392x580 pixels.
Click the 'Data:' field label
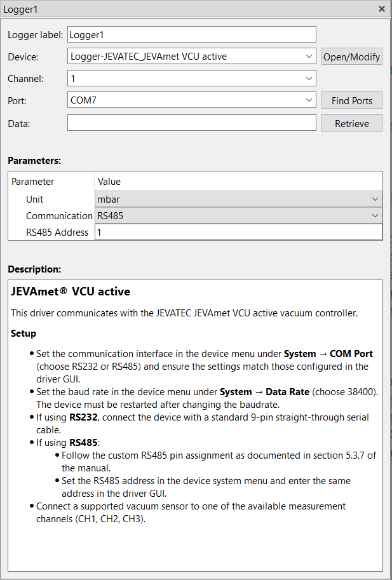(19, 123)
